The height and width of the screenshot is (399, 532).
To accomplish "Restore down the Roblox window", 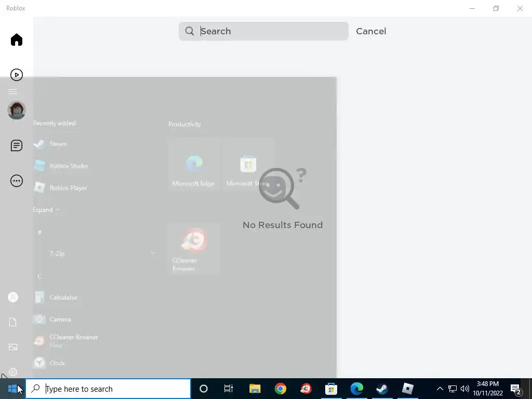I will [x=496, y=8].
